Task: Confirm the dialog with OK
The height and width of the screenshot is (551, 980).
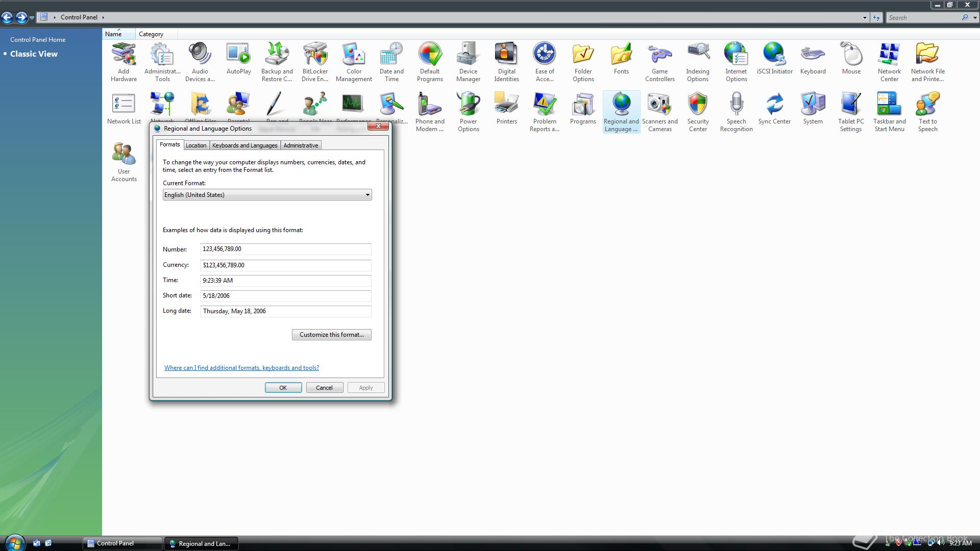Action: click(283, 388)
